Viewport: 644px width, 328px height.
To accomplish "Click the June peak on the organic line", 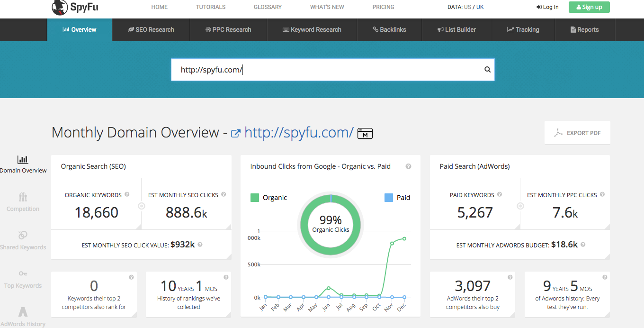I will pyautogui.click(x=329, y=288).
